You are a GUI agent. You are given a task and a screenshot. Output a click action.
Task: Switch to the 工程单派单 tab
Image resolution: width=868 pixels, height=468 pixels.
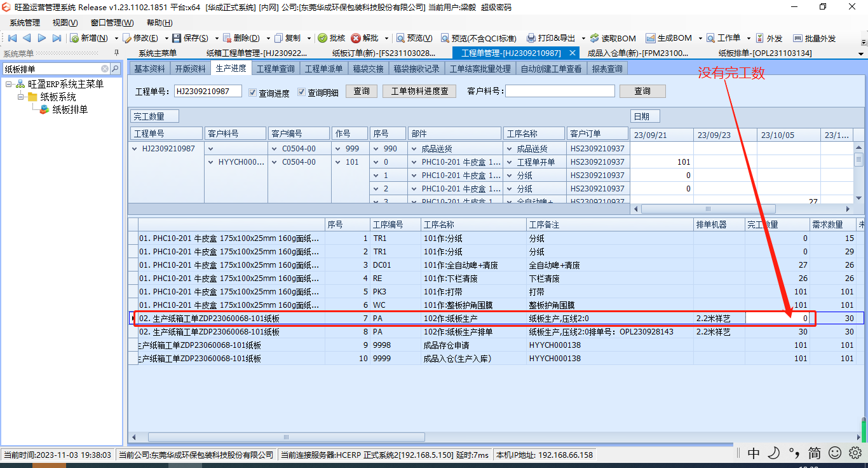323,69
